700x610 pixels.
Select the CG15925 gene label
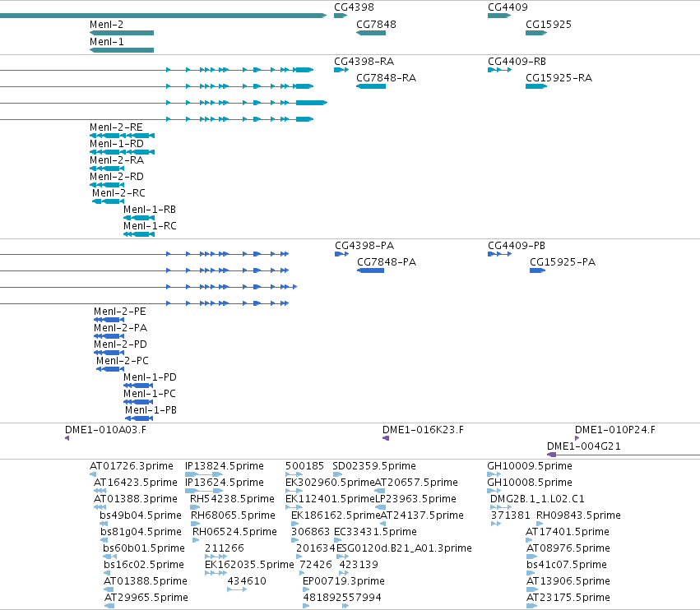pos(548,25)
